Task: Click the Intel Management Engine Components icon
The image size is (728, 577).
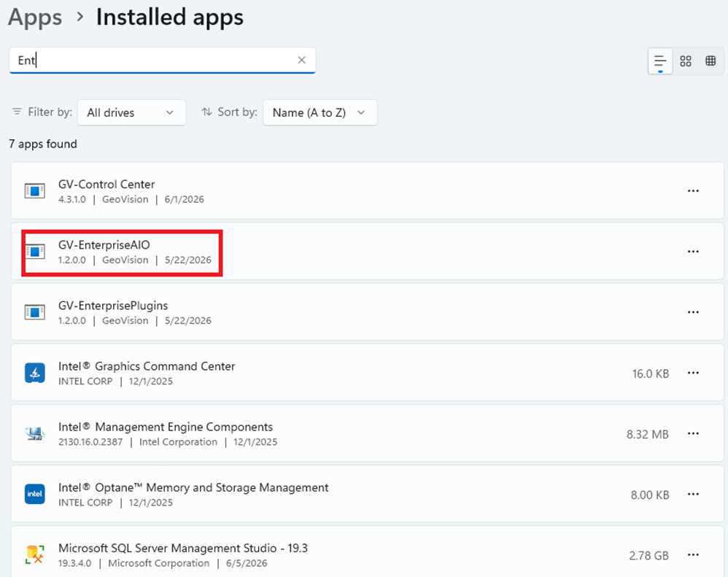Action: pos(35,433)
